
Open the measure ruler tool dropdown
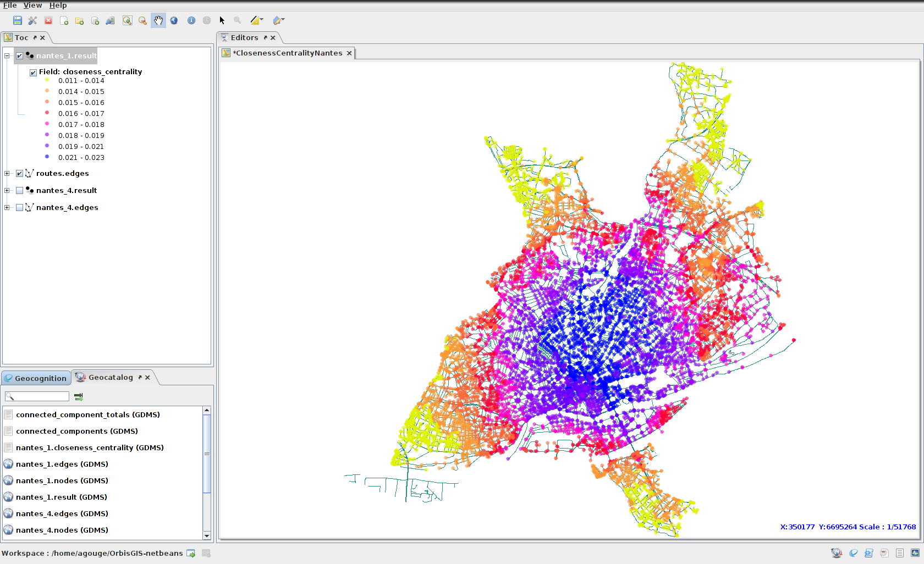256,20
